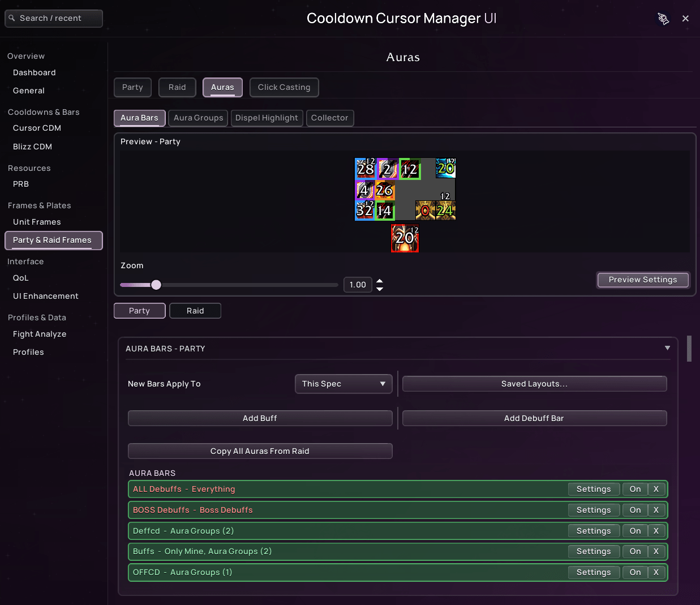The image size is (700, 605).
Task: Delete the OFFCD aura bar with X
Action: pos(656,572)
